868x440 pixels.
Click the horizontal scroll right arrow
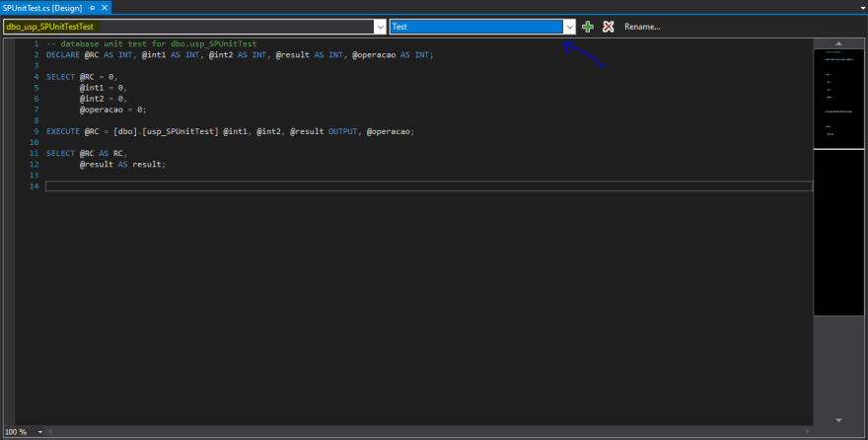tap(807, 432)
